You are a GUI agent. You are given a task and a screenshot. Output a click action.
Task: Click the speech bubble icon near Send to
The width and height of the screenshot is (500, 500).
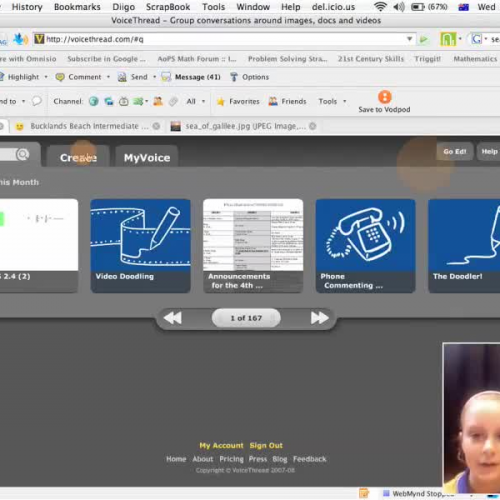click(36, 101)
